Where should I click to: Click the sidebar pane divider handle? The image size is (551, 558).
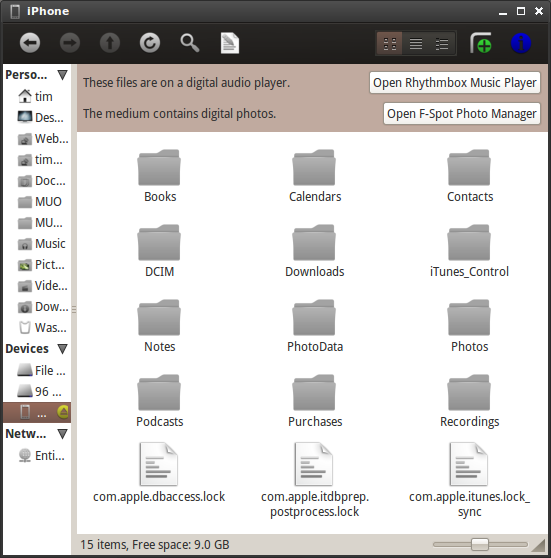click(74, 309)
